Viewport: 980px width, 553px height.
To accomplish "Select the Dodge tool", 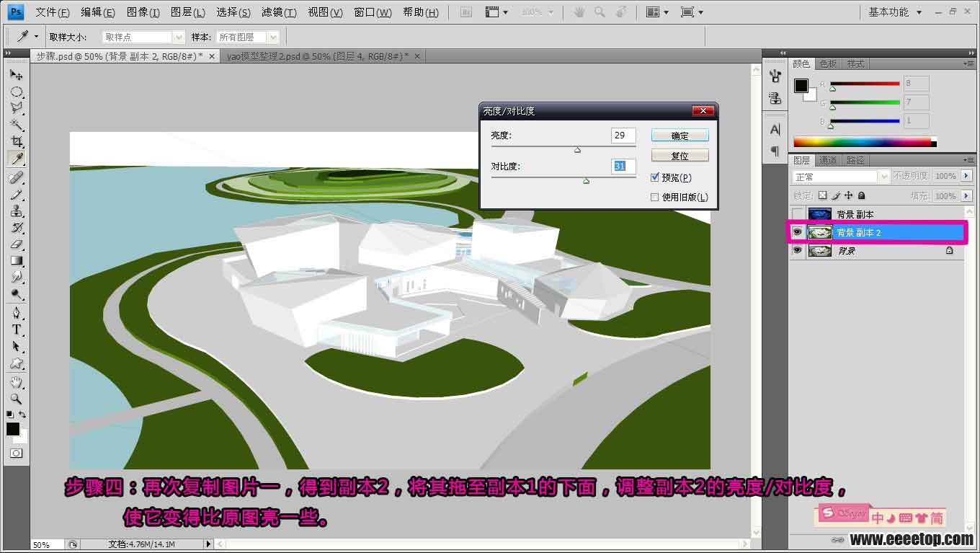I will pos(16,294).
